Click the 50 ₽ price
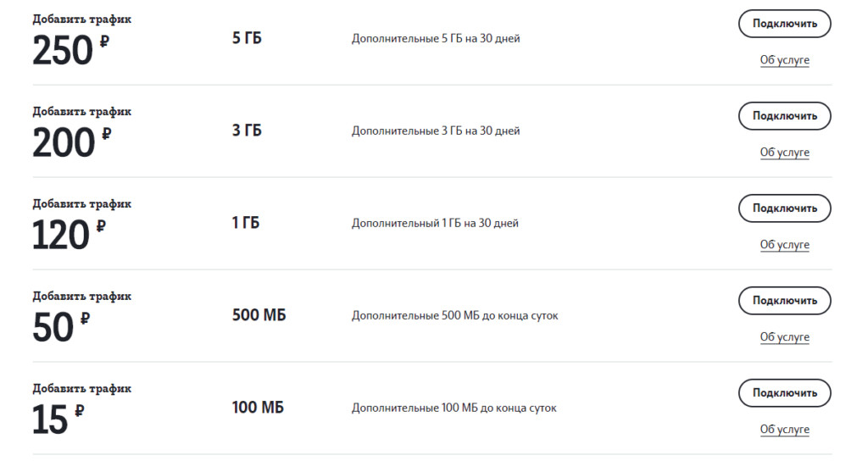This screenshot has height=461, width=868. pos(53,328)
